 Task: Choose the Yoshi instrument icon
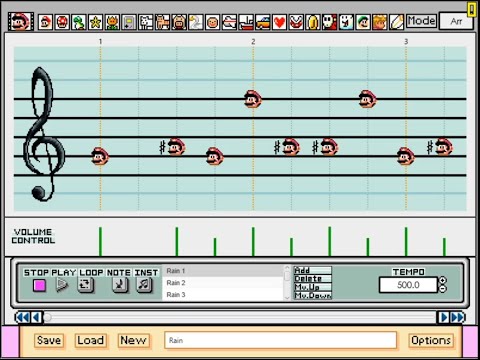click(x=79, y=22)
